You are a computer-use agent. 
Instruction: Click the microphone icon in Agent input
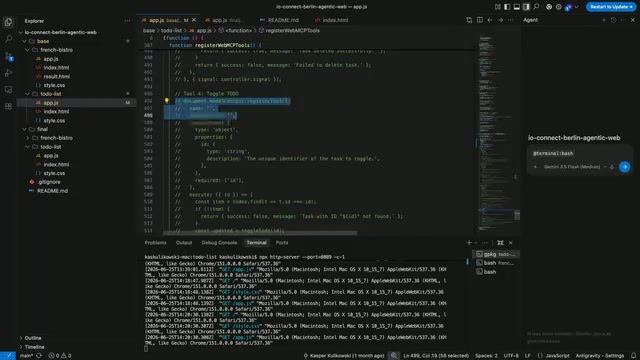pyautogui.click(x=612, y=167)
